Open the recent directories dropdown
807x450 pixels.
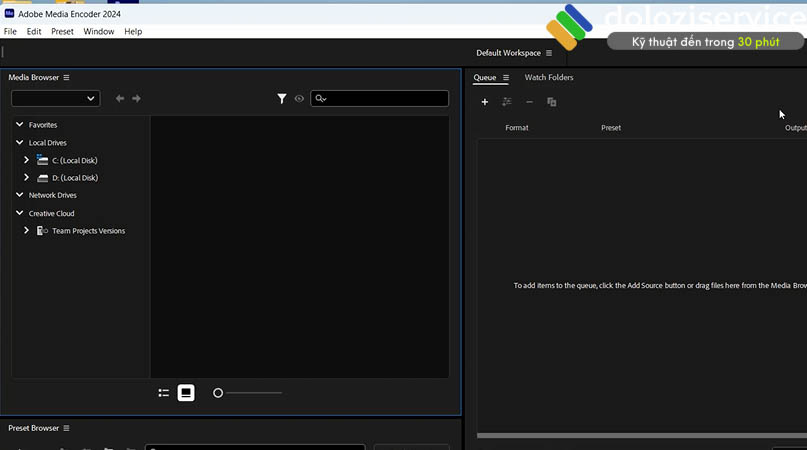click(55, 99)
